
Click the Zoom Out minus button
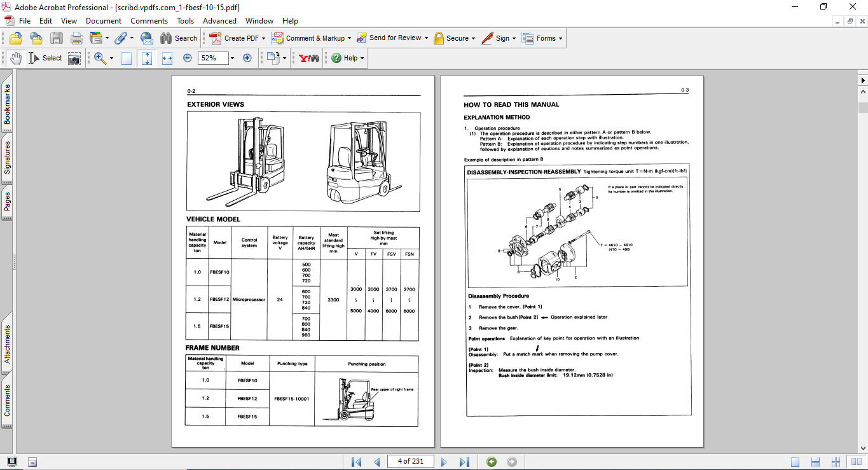coord(188,58)
